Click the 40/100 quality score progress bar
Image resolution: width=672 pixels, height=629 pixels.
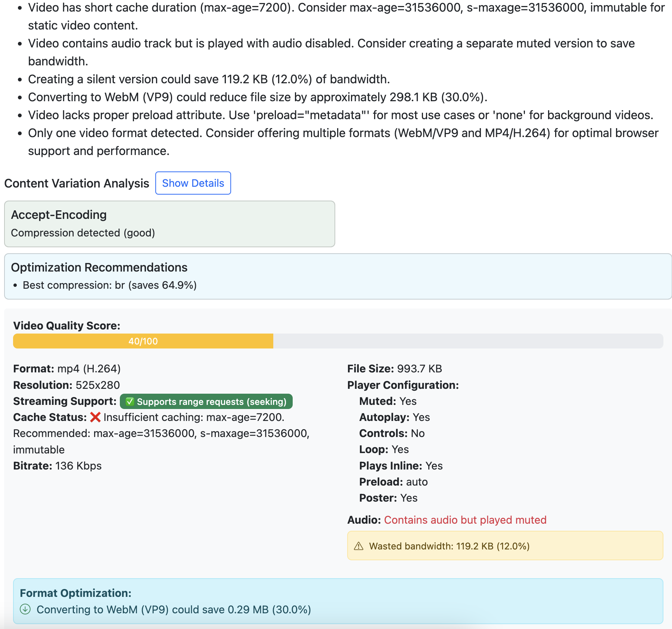pyautogui.click(x=143, y=341)
